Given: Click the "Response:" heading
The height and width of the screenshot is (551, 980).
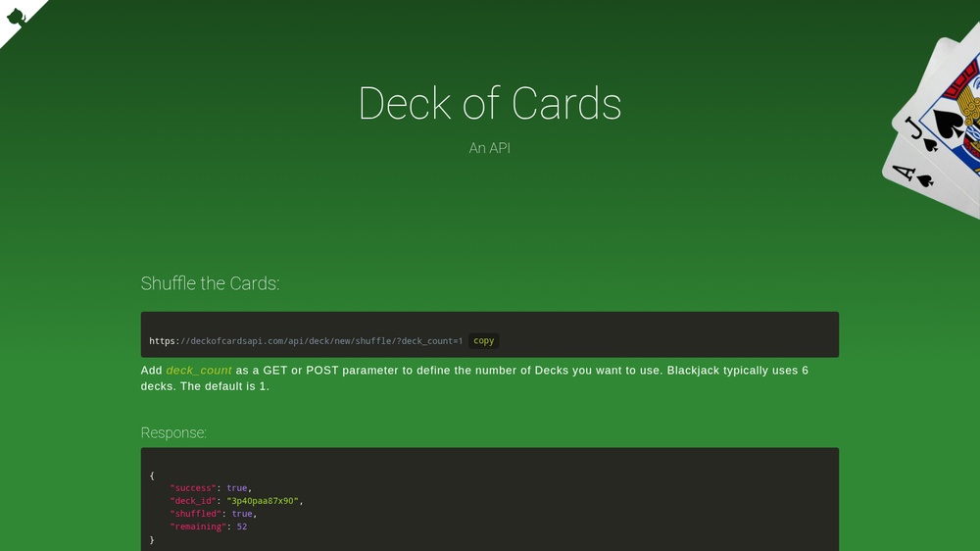Looking at the screenshot, I should (x=173, y=432).
